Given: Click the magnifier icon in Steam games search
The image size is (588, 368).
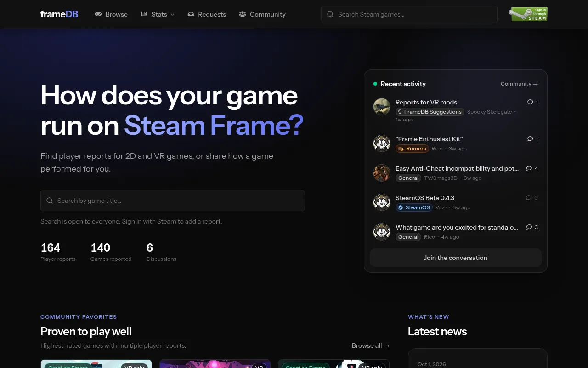Looking at the screenshot, I should pyautogui.click(x=330, y=14).
